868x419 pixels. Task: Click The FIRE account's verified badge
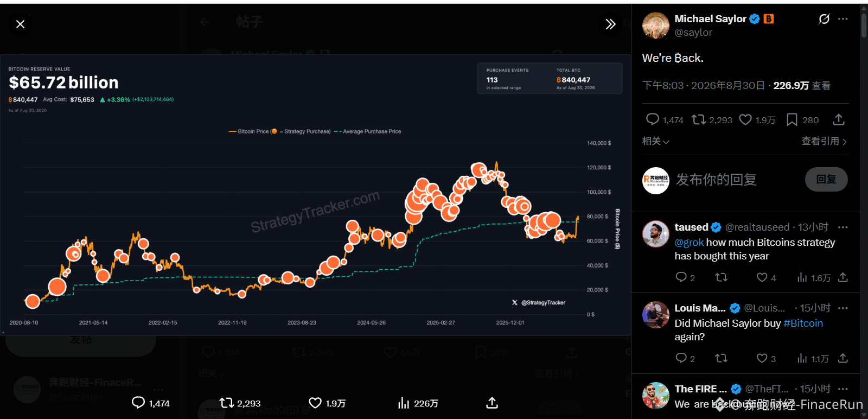[x=736, y=389]
